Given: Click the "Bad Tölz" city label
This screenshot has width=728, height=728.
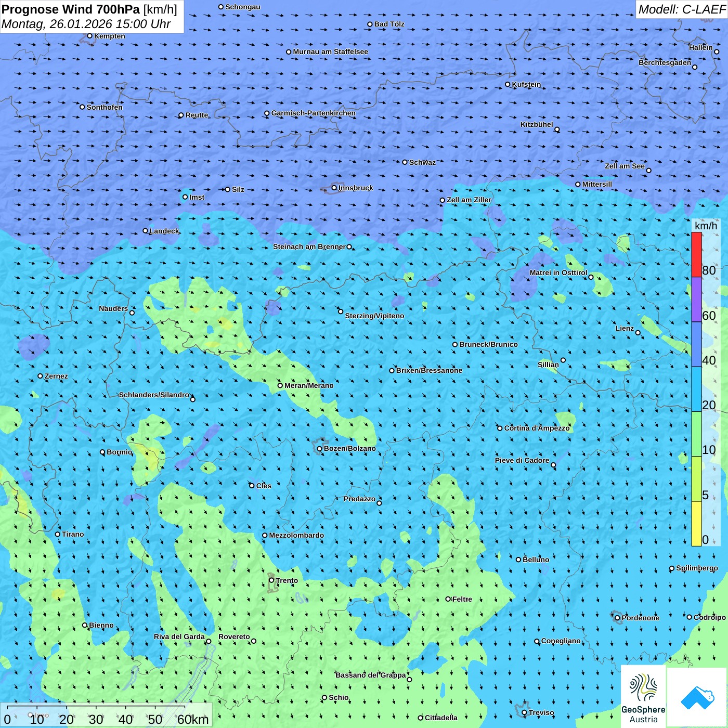Looking at the screenshot, I should (389, 24).
